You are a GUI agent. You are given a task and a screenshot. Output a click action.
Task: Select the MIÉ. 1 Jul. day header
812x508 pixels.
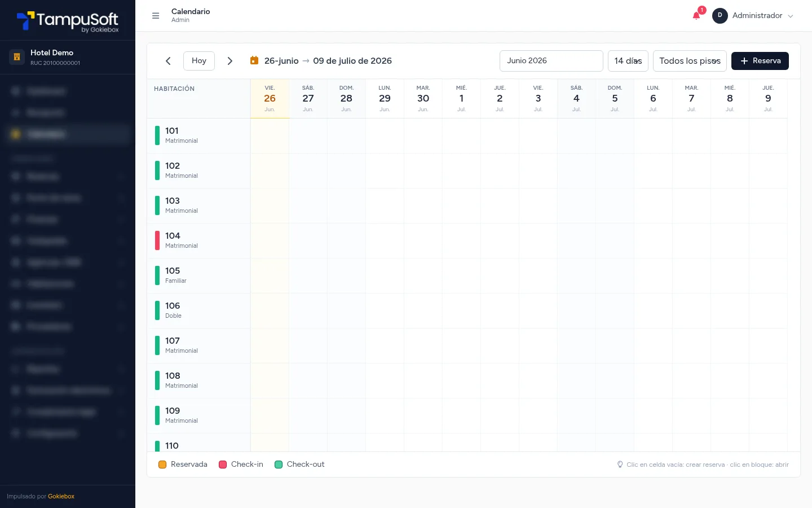pyautogui.click(x=461, y=99)
